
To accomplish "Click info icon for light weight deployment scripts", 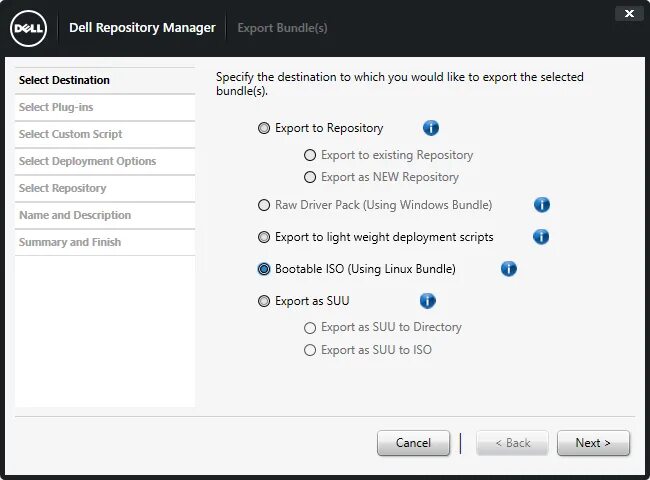I will (x=541, y=237).
